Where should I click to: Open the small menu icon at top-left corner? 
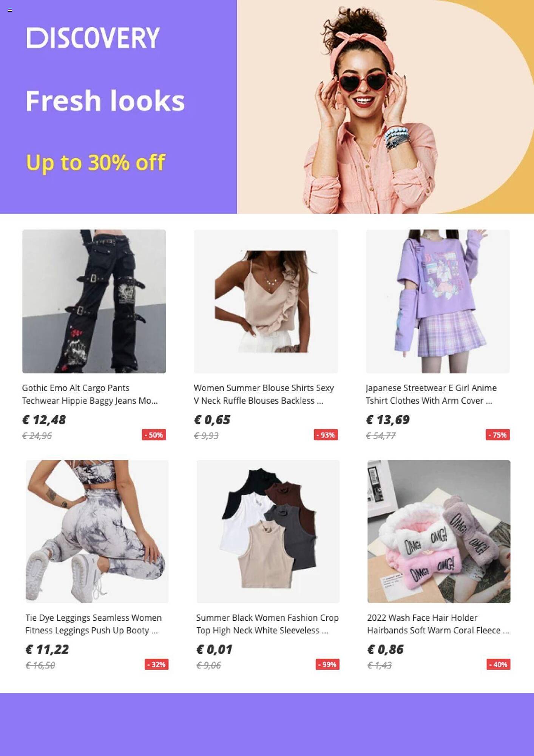(x=10, y=10)
